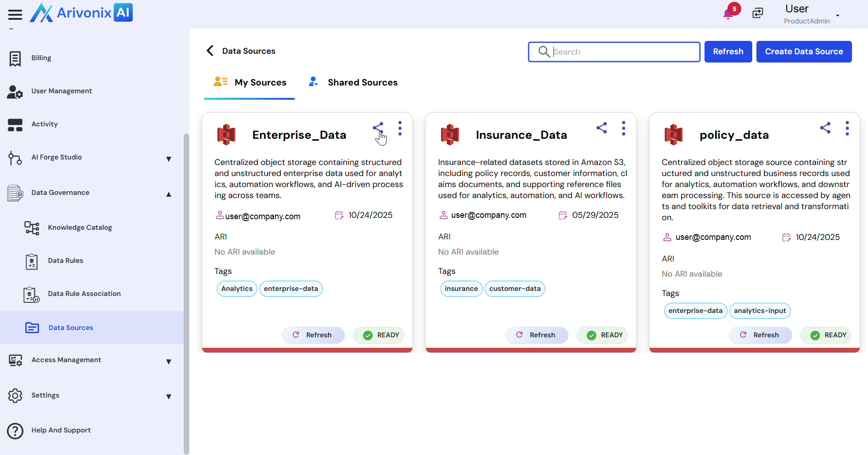Open Knowledge Catalog in the sidebar
This screenshot has width=868, height=455.
[79, 227]
